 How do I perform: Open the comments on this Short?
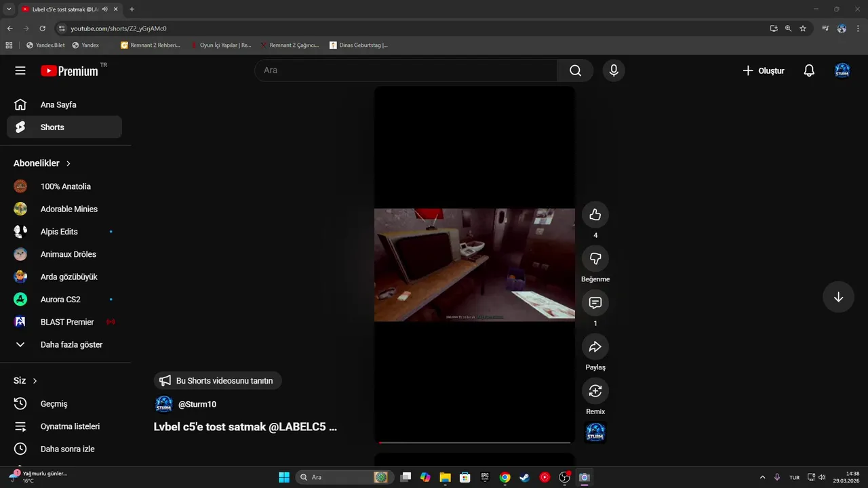click(595, 303)
